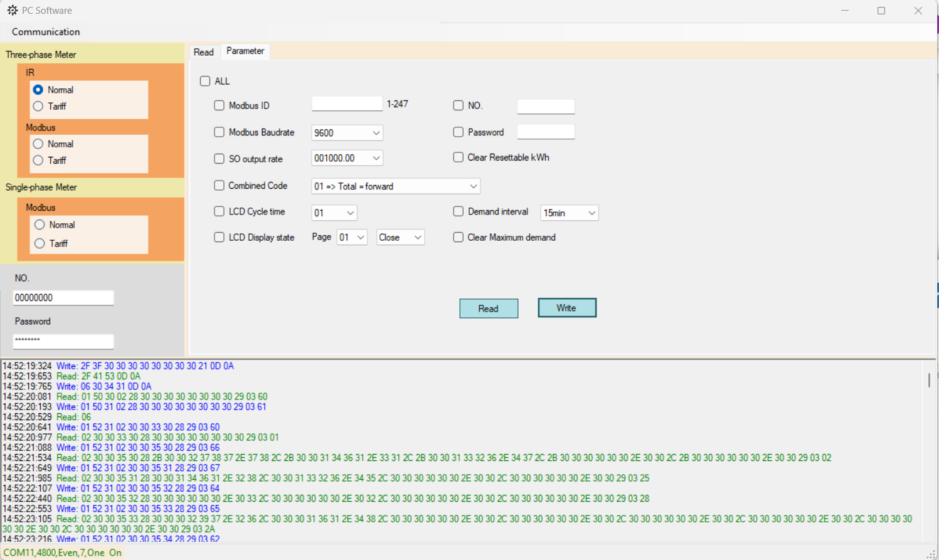Tick the Clear Resettable kWh checkbox
Screen dimensions: 939x560
(459, 157)
